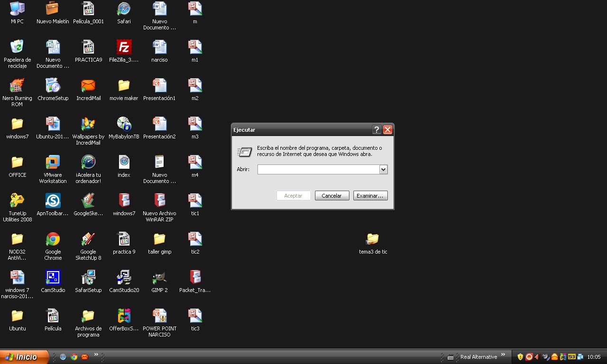607x364 pixels.
Task: Select the OFFICE folder icon
Action: point(17,166)
